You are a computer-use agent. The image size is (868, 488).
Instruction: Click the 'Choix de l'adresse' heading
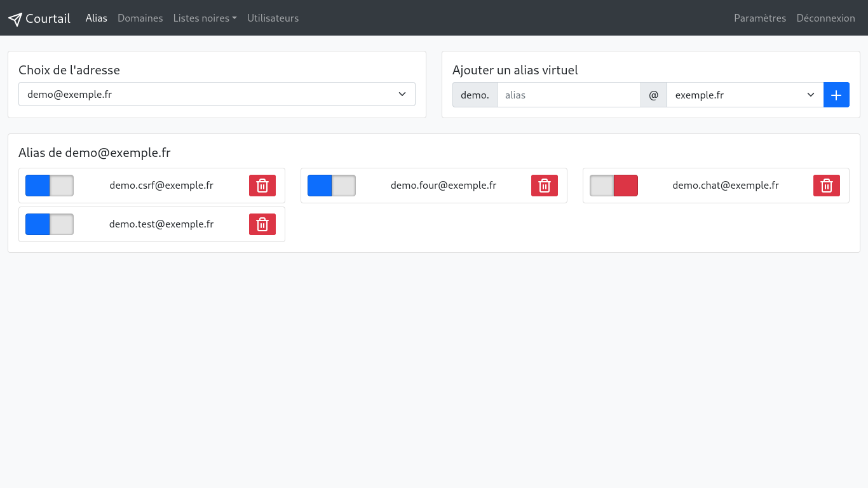[69, 70]
